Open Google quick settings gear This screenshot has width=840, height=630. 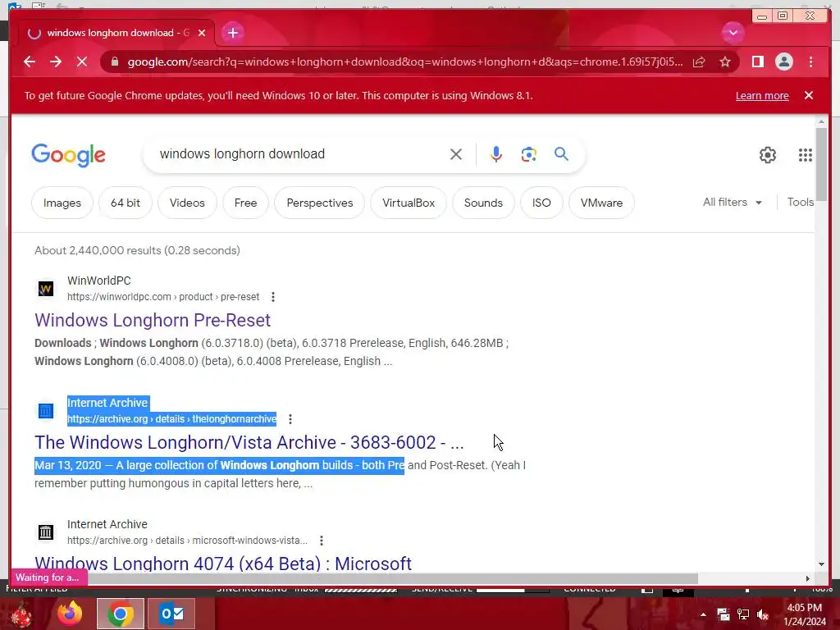(767, 155)
